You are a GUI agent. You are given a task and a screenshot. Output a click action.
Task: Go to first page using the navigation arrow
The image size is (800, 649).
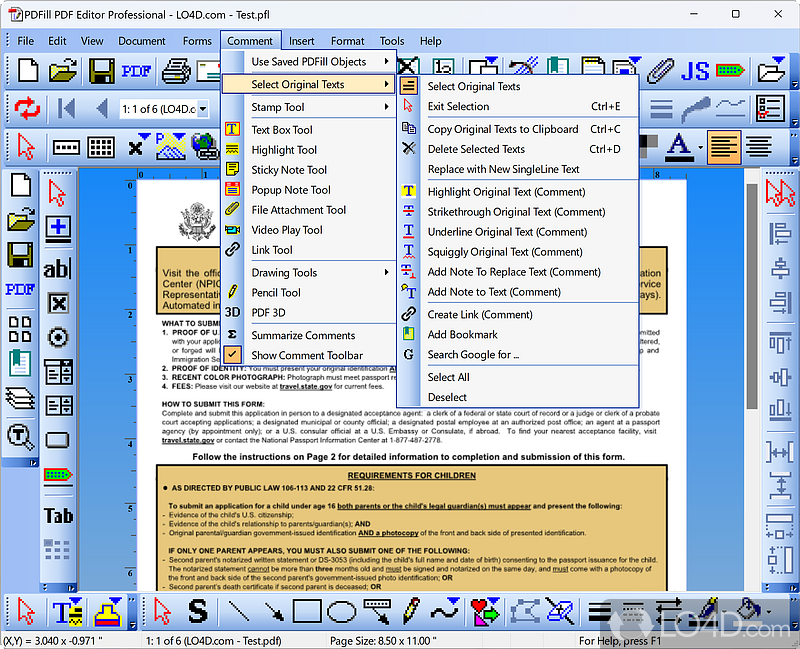click(x=66, y=108)
